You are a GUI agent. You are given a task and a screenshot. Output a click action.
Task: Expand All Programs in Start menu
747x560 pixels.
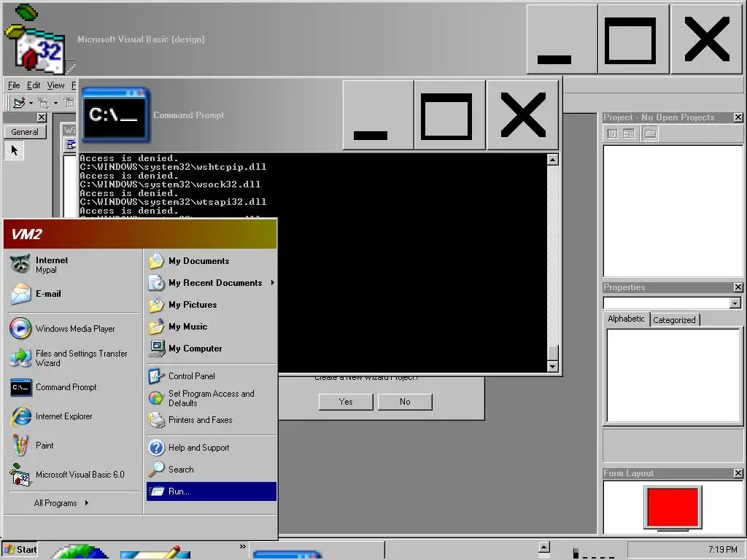click(61, 503)
